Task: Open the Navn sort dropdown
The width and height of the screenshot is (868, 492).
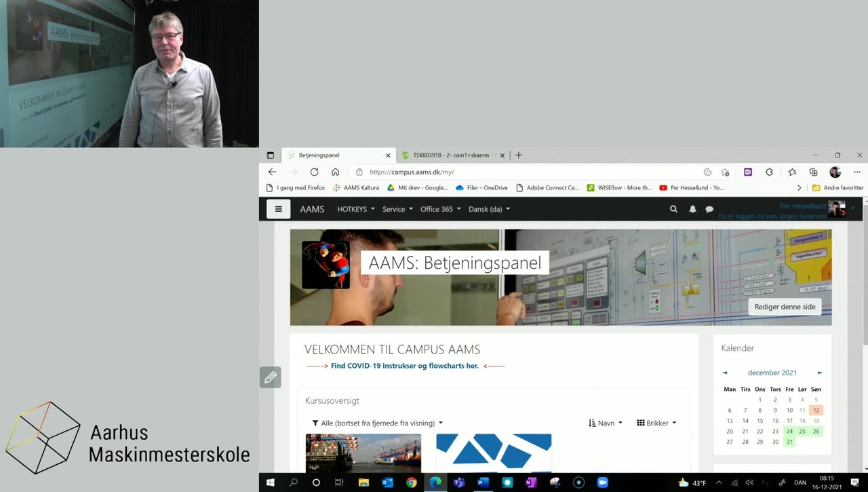Action: (x=606, y=423)
